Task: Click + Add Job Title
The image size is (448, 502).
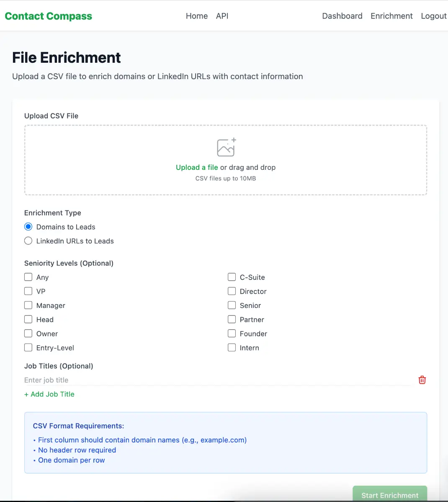Action: [x=49, y=394]
